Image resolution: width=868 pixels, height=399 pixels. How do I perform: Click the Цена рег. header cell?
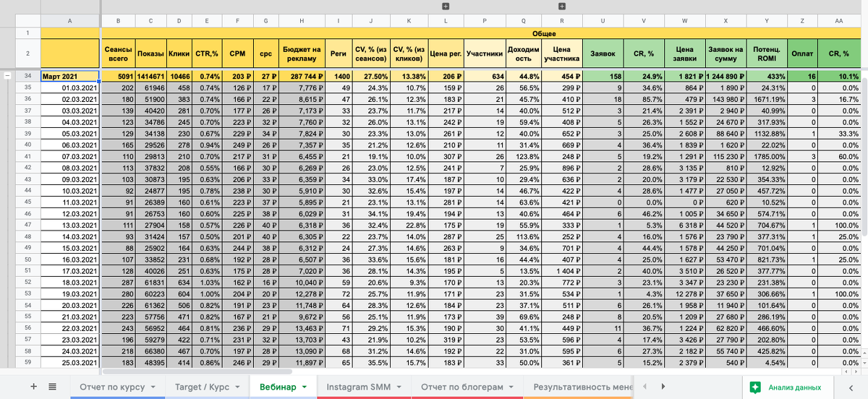click(446, 53)
